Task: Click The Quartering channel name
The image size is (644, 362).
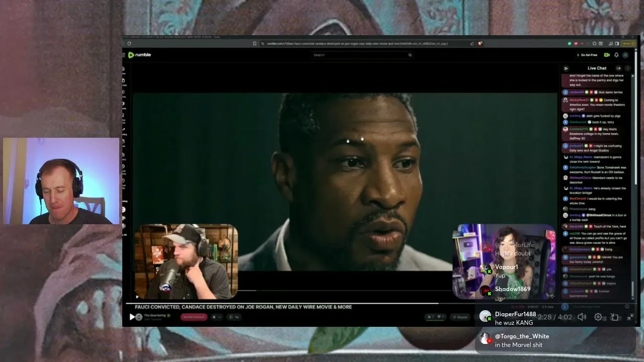Action: click(x=154, y=315)
